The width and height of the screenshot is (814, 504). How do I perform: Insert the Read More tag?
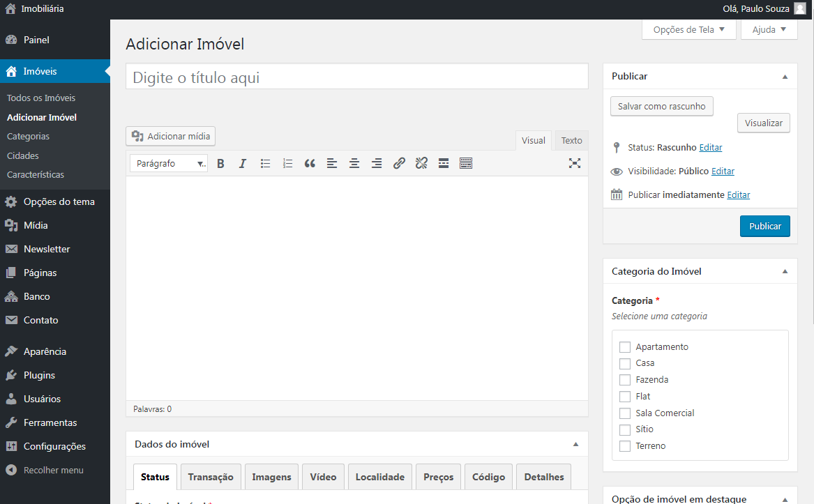[x=444, y=164]
